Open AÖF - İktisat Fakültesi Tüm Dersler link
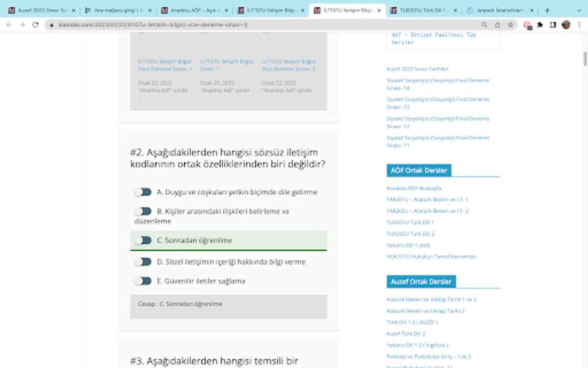Screen dimensions: 588x368 [x=434, y=38]
